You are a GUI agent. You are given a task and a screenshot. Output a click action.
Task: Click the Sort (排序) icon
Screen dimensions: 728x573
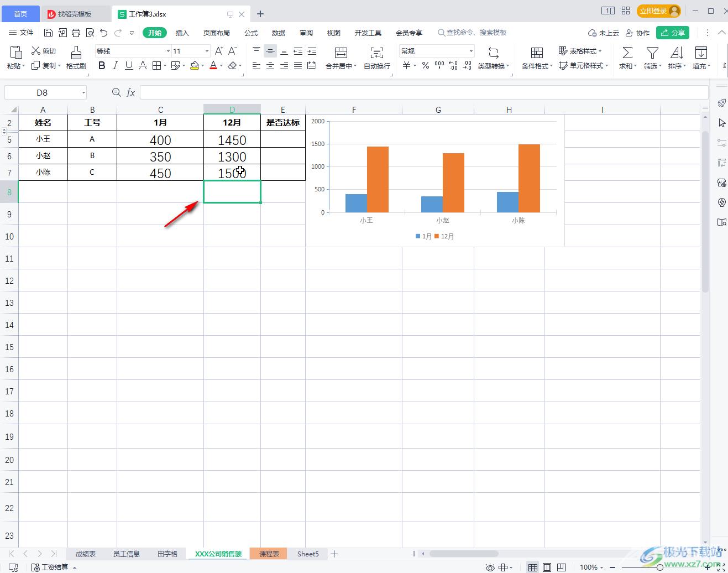(677, 53)
